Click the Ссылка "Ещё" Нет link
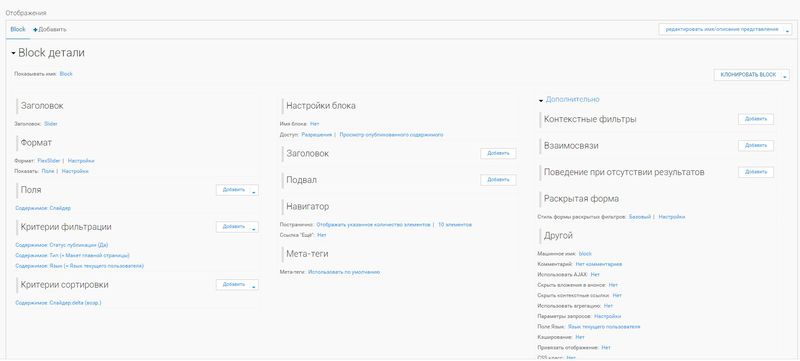 (x=321, y=235)
